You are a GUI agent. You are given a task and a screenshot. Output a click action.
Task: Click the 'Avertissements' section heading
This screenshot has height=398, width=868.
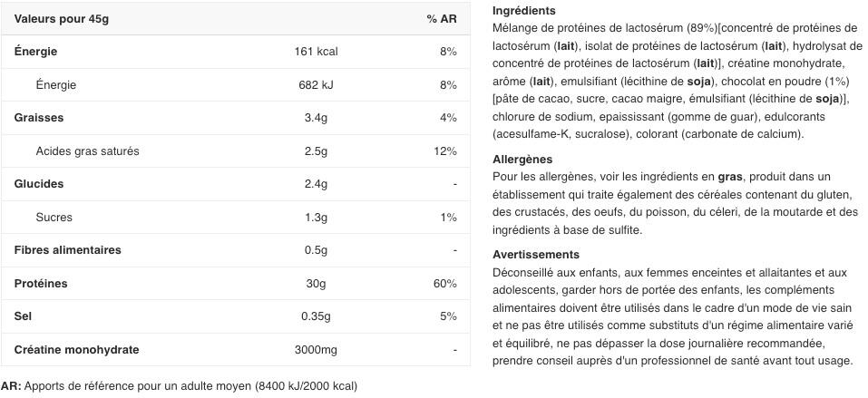coord(536,255)
